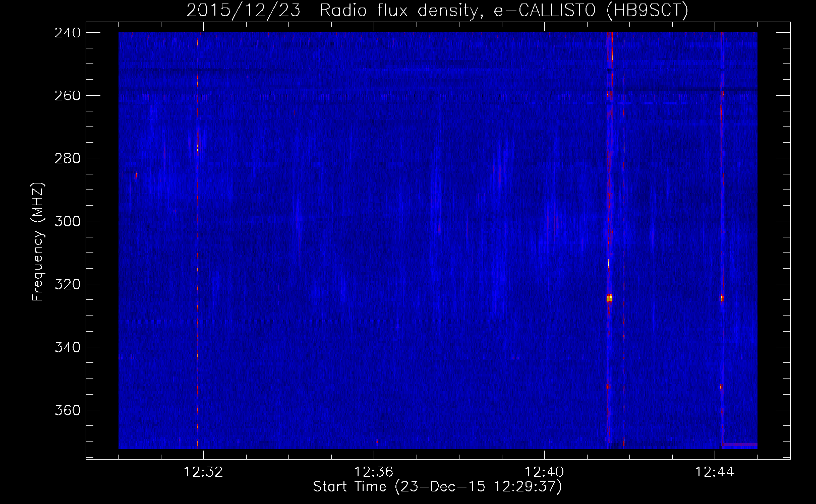Click the 12:40 time tick label

click(544, 472)
